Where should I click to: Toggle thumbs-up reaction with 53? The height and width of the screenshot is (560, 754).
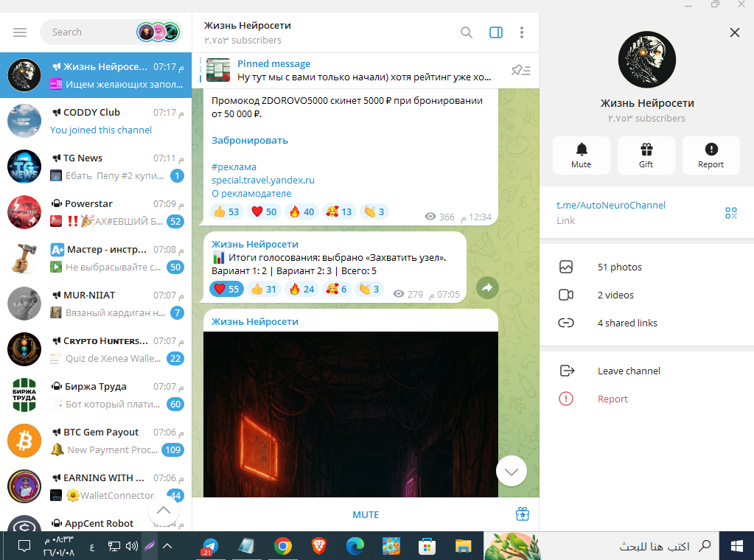(226, 211)
